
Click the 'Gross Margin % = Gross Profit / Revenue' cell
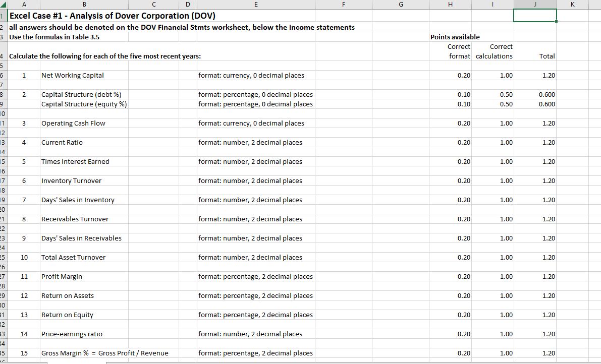click(104, 353)
